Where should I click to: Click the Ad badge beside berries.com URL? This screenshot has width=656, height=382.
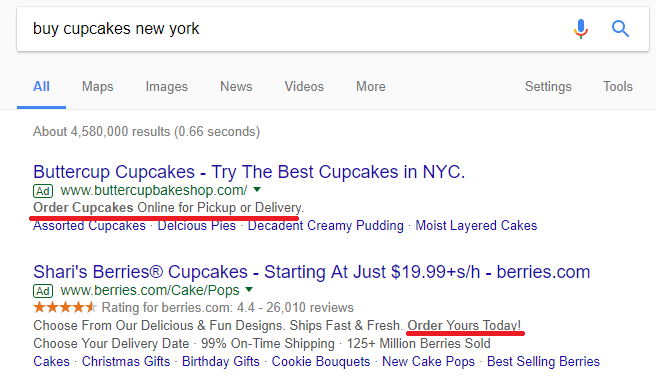[x=43, y=291]
